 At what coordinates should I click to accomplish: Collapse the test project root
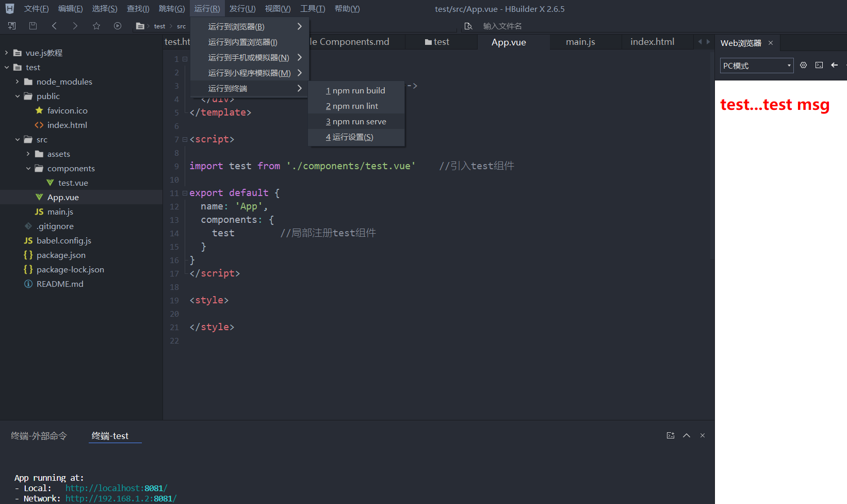pyautogui.click(x=7, y=67)
